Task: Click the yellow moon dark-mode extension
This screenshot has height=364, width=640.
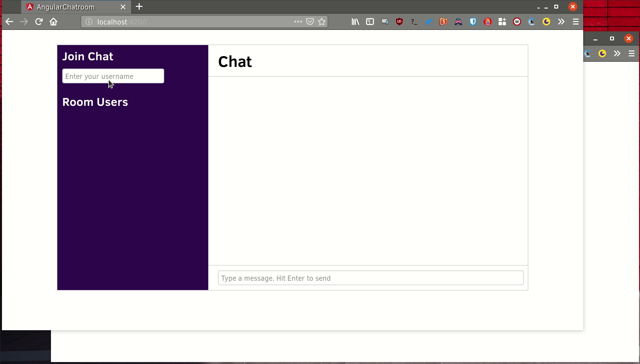Action: (x=546, y=22)
